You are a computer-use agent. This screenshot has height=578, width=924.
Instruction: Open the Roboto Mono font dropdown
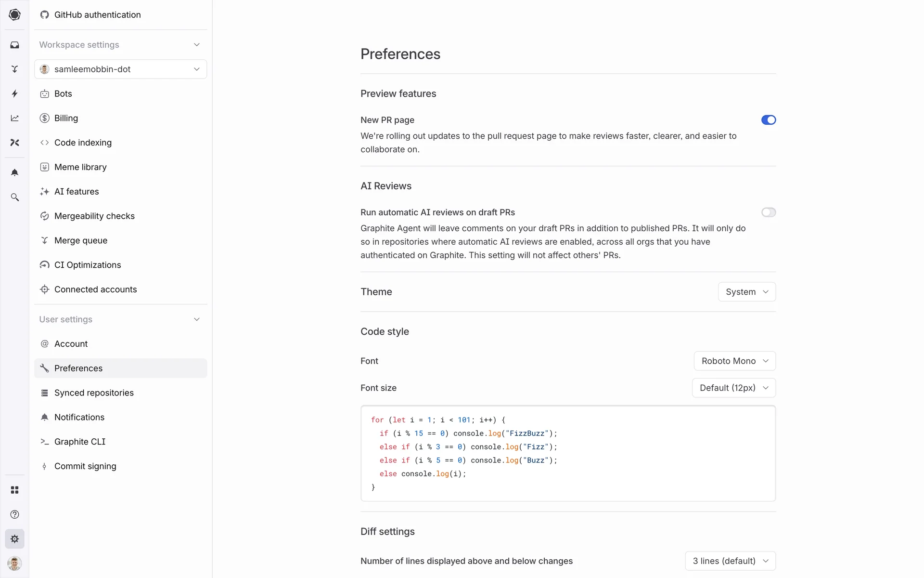coord(734,361)
